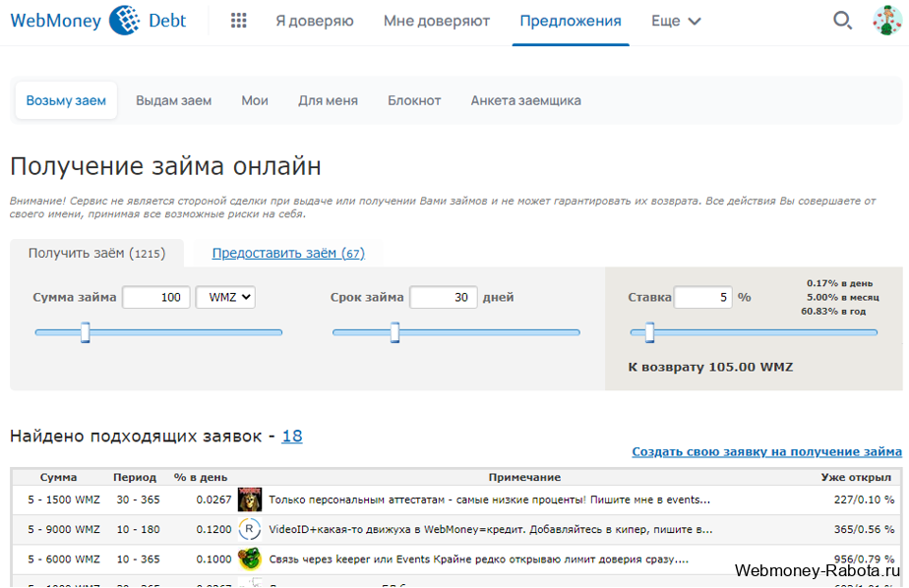This screenshot has width=909, height=588.
Task: Open the user profile avatar
Action: [x=887, y=21]
